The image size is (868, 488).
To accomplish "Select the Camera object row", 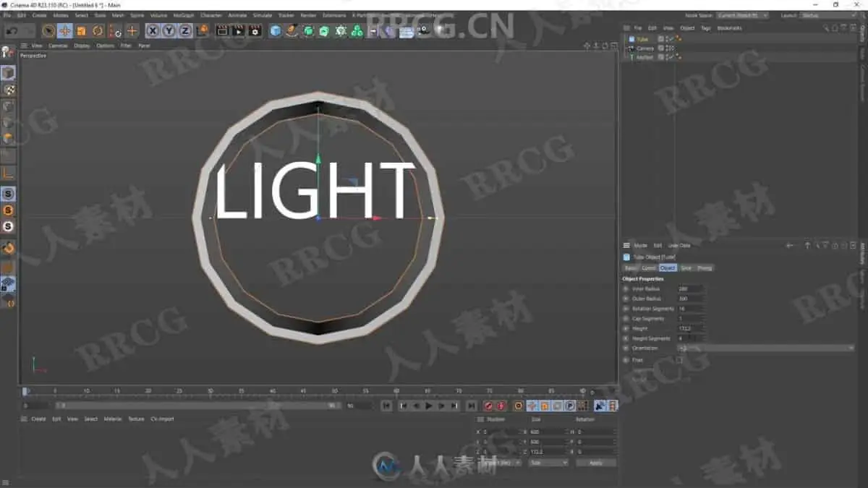I will coord(644,48).
